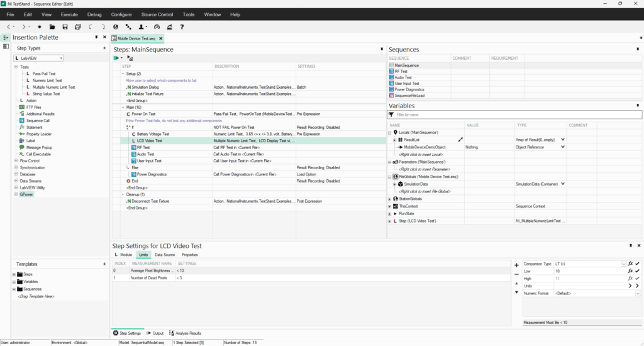644x346 pixels.
Task: Click the Filter by name field
Action: pyautogui.click(x=516, y=115)
